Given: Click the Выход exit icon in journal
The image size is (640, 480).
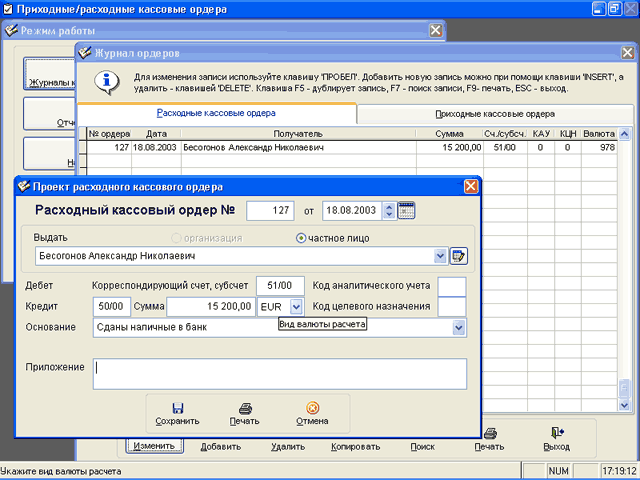Looking at the screenshot, I should point(555,433).
